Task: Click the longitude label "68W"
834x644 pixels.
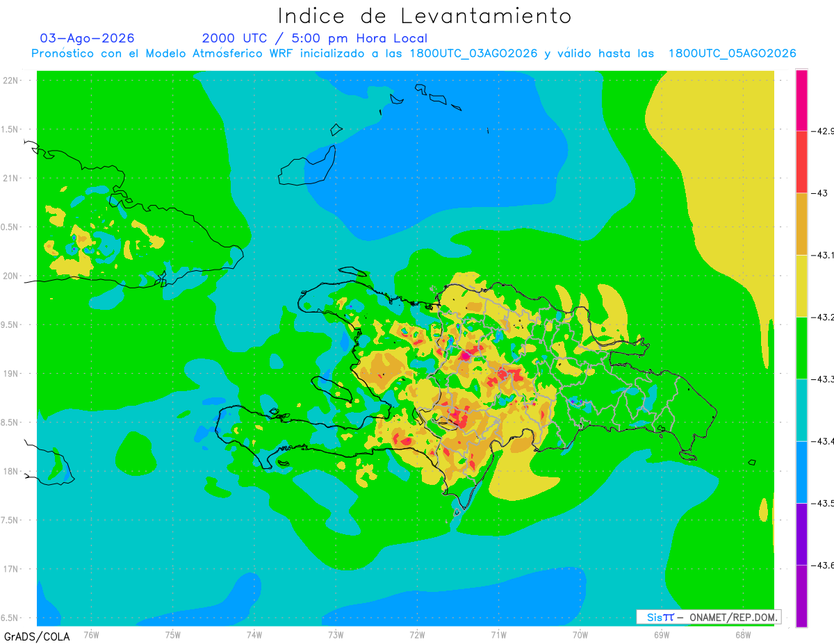Action: (743, 634)
